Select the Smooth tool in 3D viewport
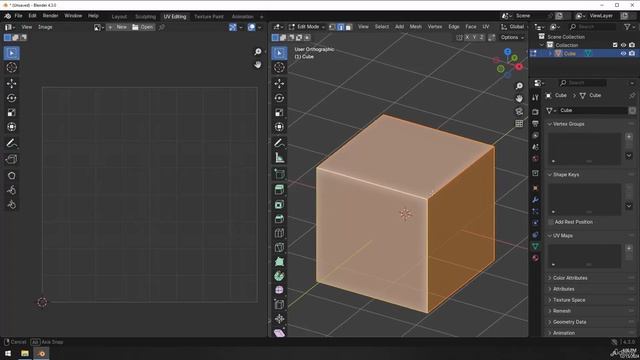The width and height of the screenshot is (640, 360). point(279,290)
